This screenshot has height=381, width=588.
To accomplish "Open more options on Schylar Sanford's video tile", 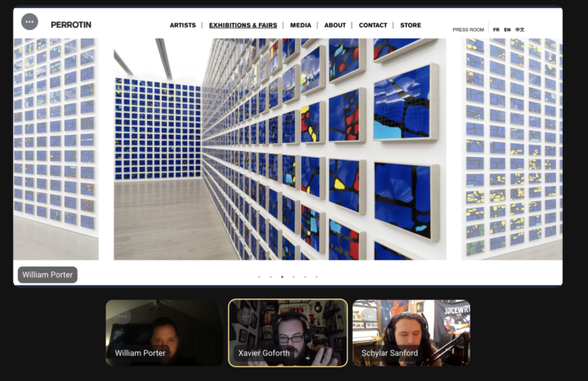I will click(369, 316).
